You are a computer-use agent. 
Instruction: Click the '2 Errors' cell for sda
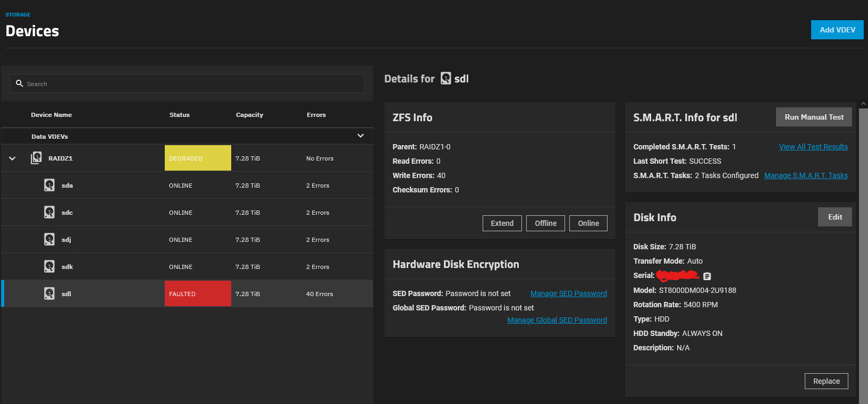point(318,186)
